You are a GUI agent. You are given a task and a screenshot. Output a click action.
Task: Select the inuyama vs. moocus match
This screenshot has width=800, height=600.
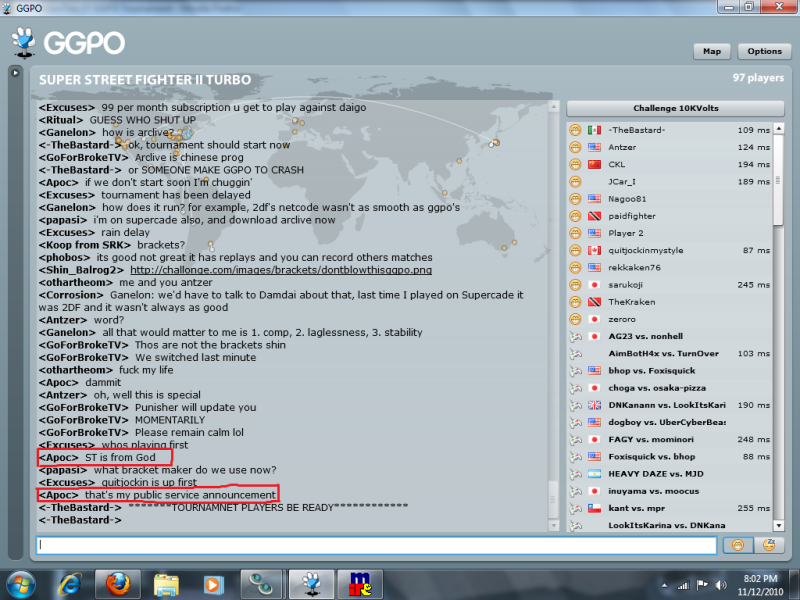(x=669, y=491)
